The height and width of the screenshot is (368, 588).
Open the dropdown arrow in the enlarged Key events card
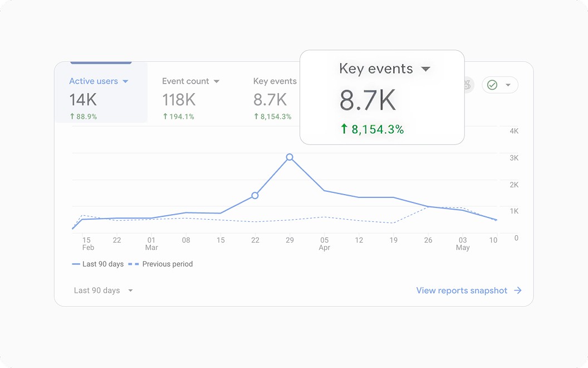pos(425,69)
